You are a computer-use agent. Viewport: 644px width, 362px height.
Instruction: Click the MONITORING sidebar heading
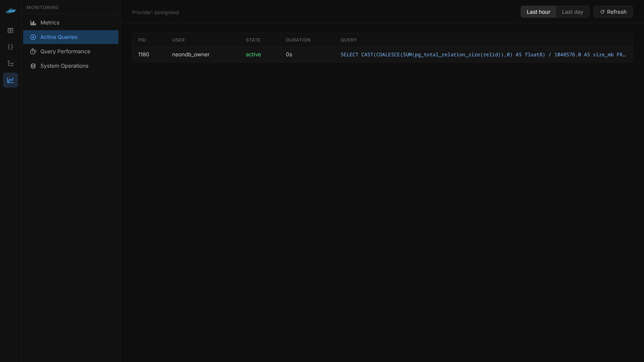click(x=42, y=7)
